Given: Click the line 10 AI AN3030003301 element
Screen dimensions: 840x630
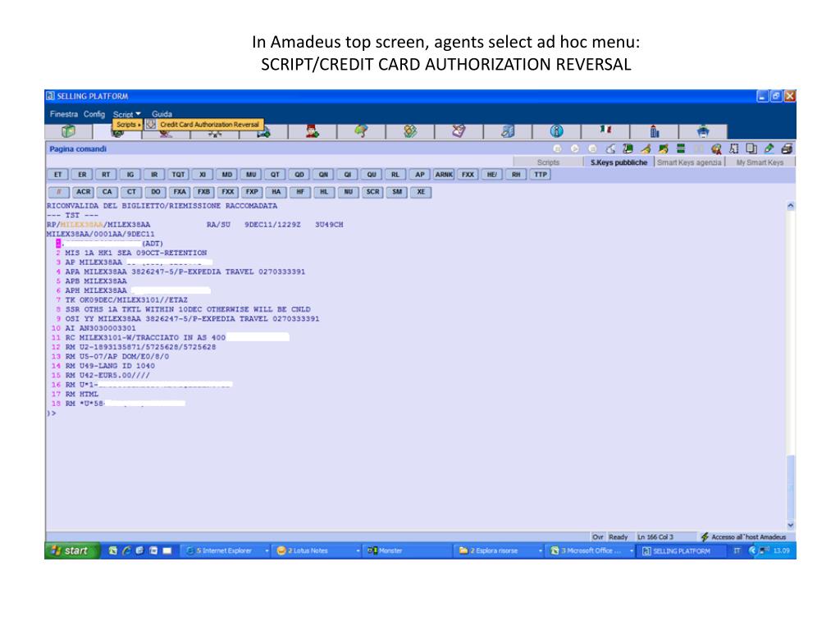Looking at the screenshot, I should (94, 328).
